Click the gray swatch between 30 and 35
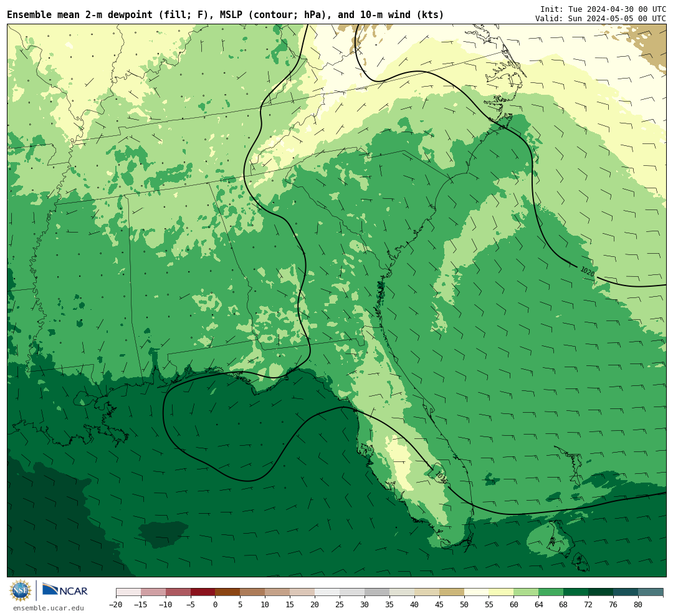The height and width of the screenshot is (616, 673). 377,592
